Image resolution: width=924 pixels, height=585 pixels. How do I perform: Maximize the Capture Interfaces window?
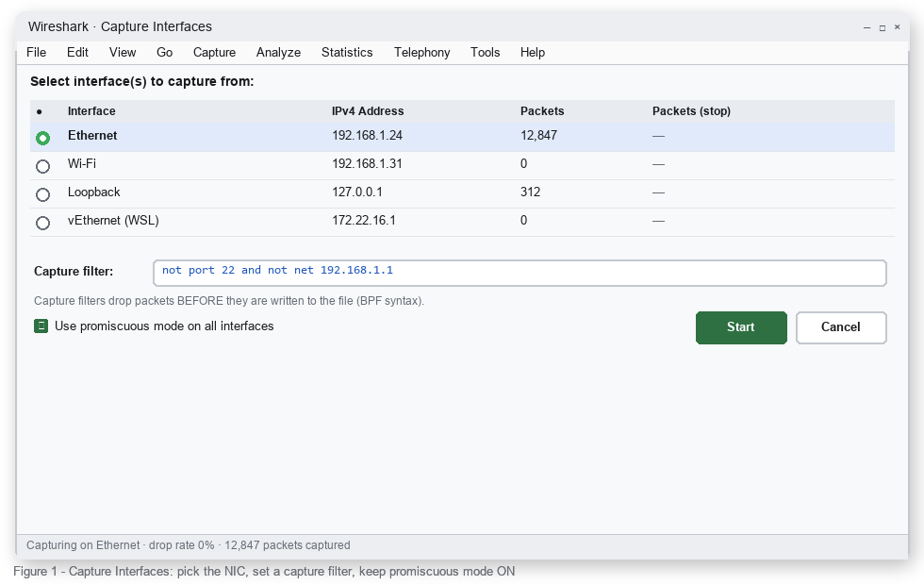(883, 27)
